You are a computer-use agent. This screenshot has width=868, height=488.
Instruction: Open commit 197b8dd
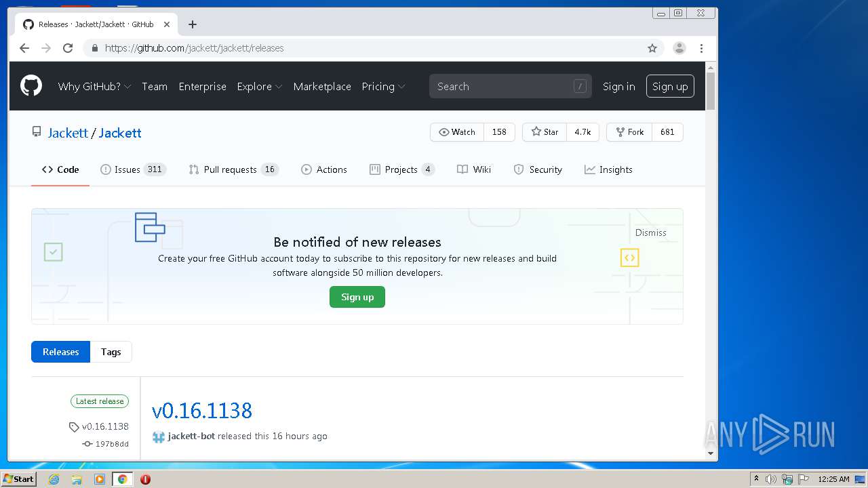click(106, 444)
